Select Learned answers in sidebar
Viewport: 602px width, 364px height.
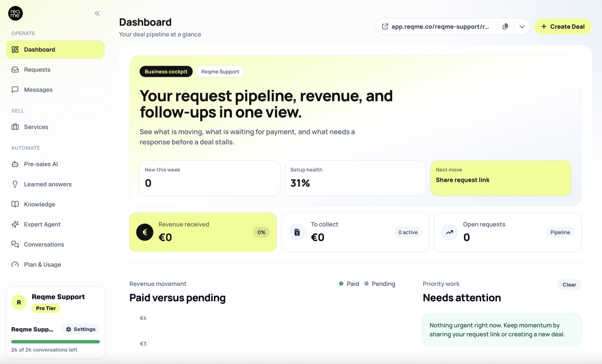pos(55,184)
